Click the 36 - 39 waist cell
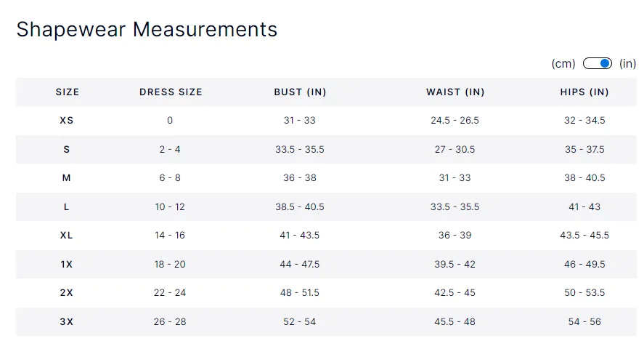This screenshot has height=341, width=644. pos(455,236)
